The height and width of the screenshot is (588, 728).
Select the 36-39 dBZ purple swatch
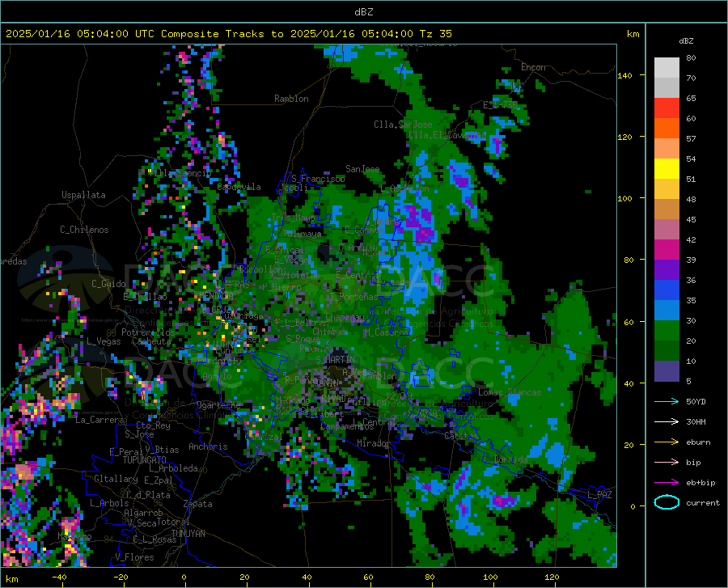coord(667,270)
